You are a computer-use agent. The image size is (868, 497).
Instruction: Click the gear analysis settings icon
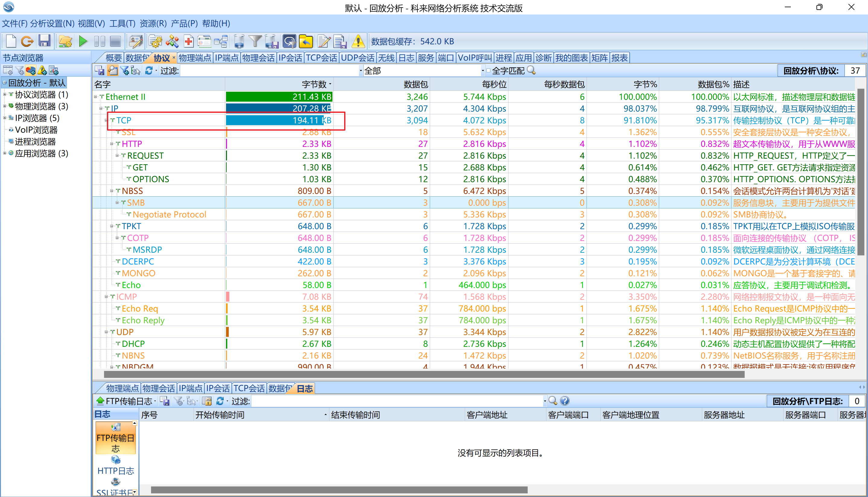click(x=156, y=41)
